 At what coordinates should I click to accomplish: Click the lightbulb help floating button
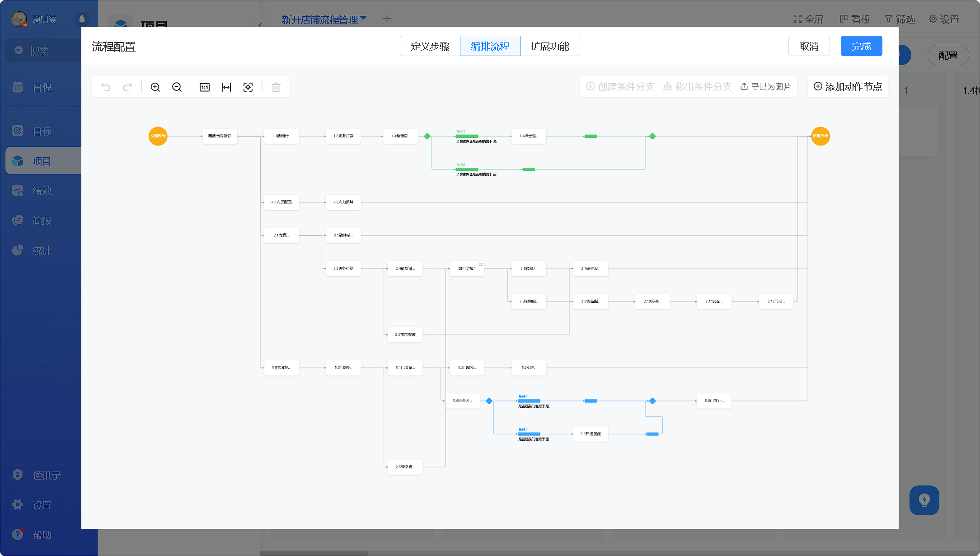[x=924, y=500]
